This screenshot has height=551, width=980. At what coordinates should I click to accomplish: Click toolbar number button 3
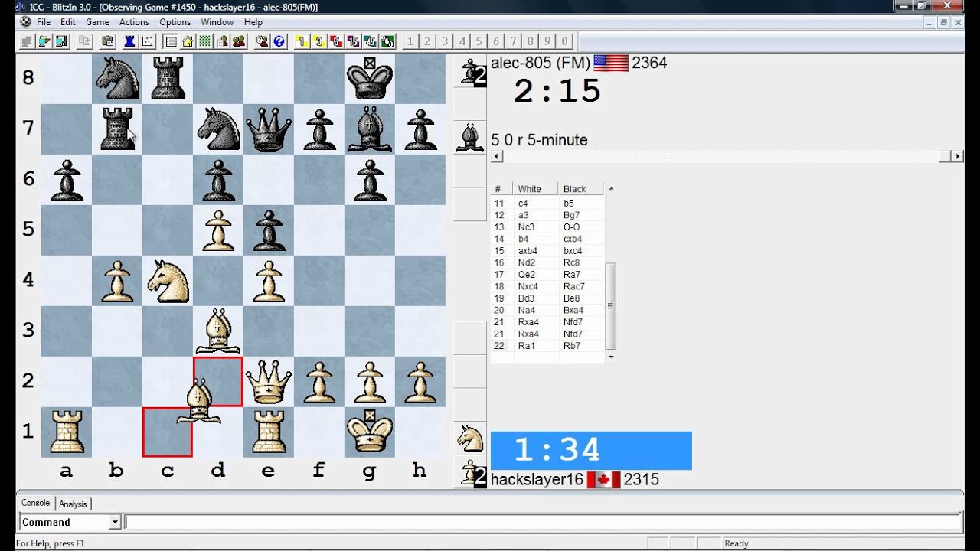[x=444, y=41]
